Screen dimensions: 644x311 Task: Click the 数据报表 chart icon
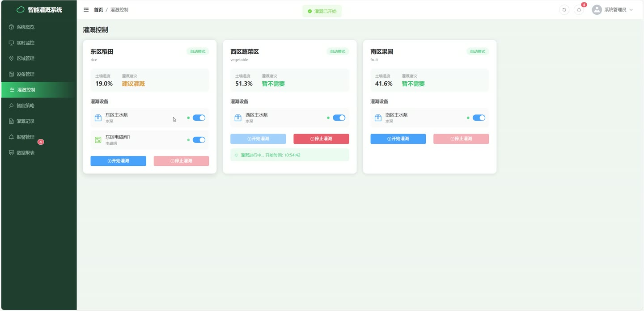pos(12,152)
